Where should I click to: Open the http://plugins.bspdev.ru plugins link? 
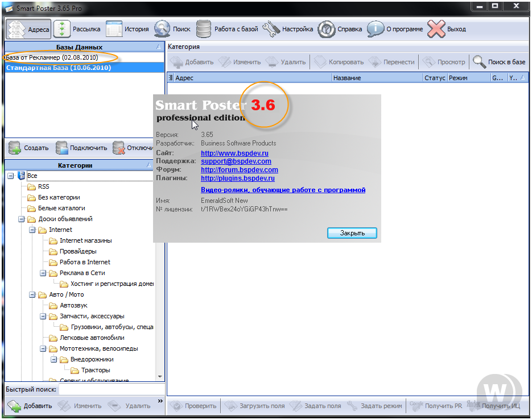click(x=237, y=178)
